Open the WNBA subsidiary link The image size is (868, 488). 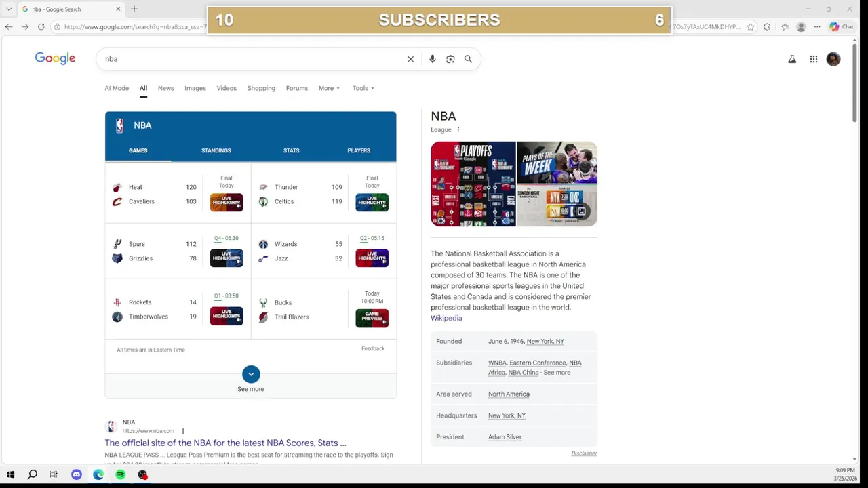pos(497,363)
